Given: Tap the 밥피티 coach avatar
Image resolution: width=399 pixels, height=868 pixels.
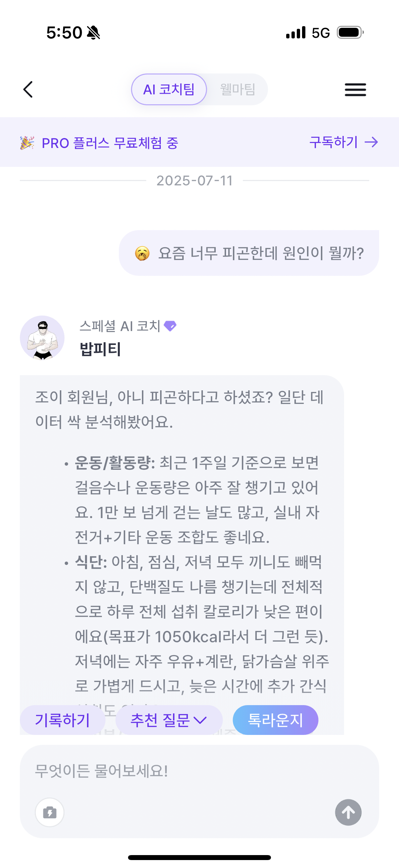Looking at the screenshot, I should (42, 338).
